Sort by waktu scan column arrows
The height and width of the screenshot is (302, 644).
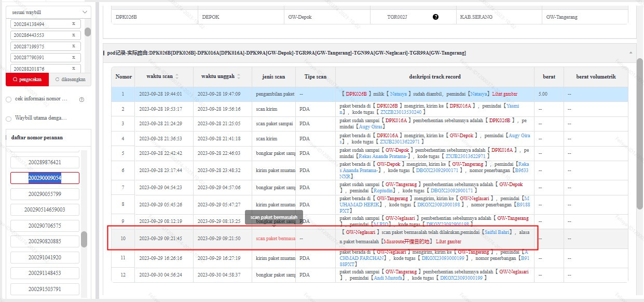point(177,76)
